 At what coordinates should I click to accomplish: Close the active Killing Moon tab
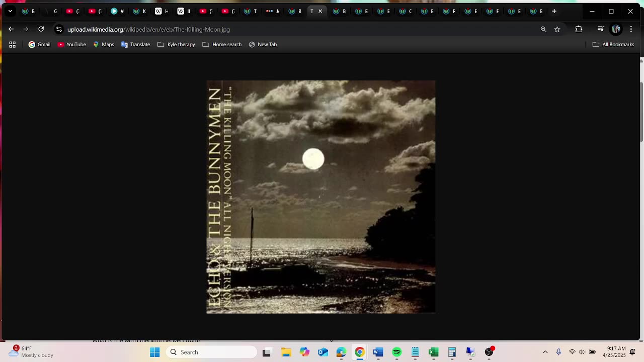tap(320, 11)
